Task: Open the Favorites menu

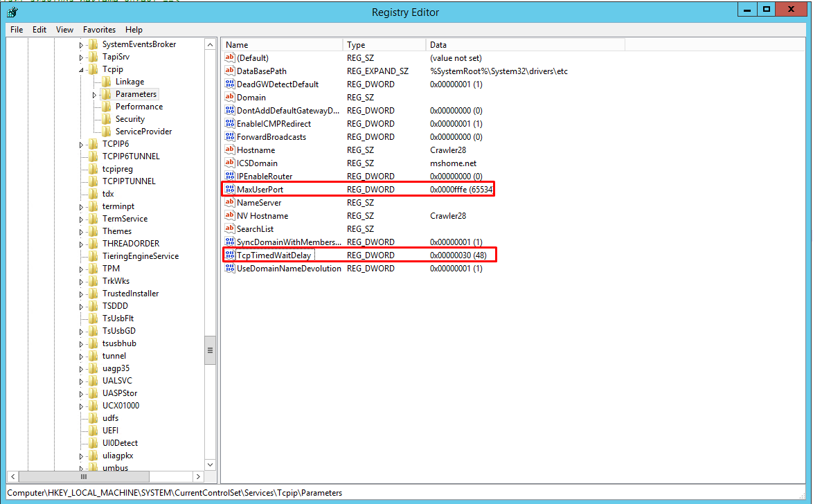Action: point(99,30)
